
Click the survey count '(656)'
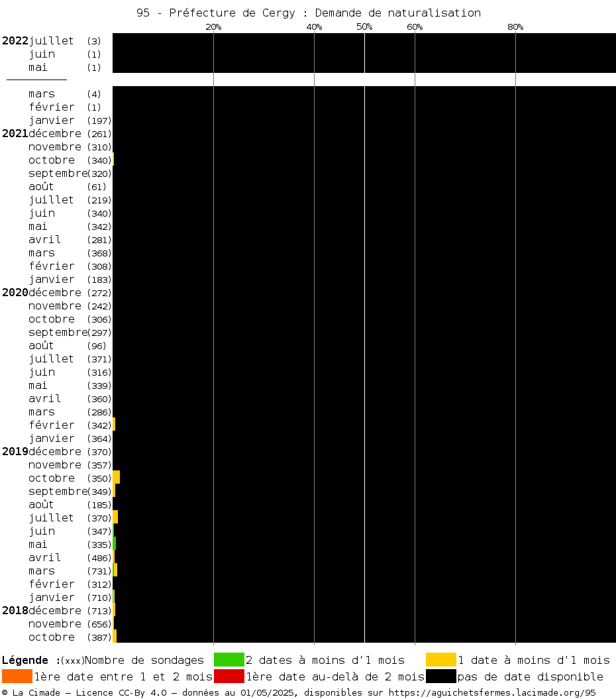tap(99, 624)
